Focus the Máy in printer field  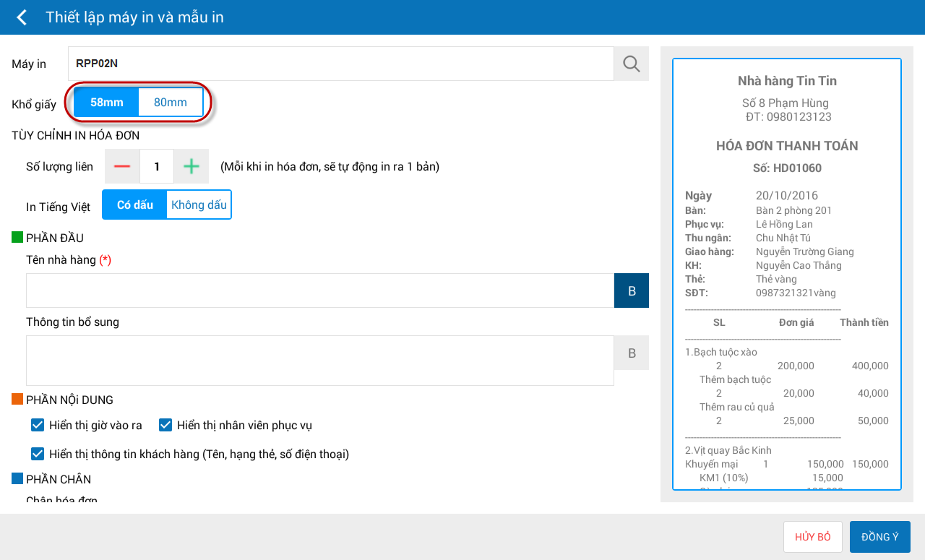click(x=341, y=64)
